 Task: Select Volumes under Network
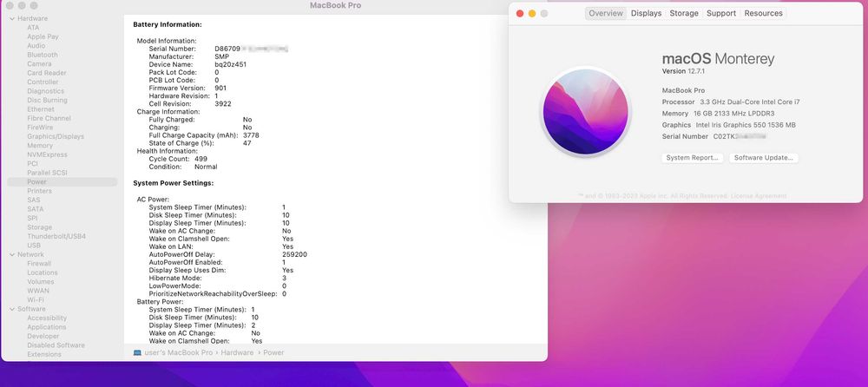tap(41, 282)
